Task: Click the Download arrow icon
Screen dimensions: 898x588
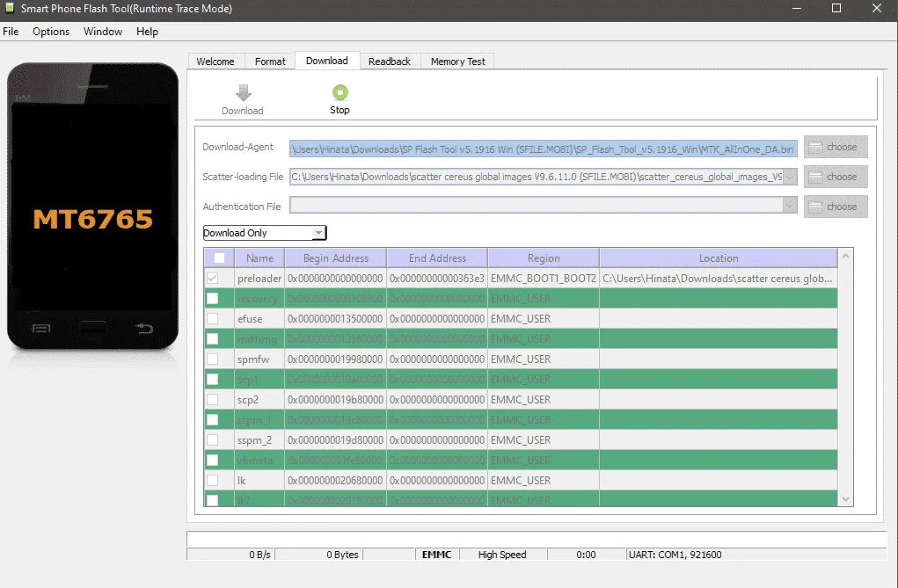Action: [x=244, y=93]
